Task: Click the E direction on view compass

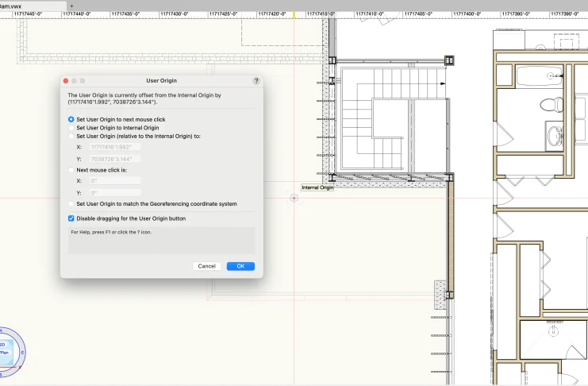Action: 22,352
